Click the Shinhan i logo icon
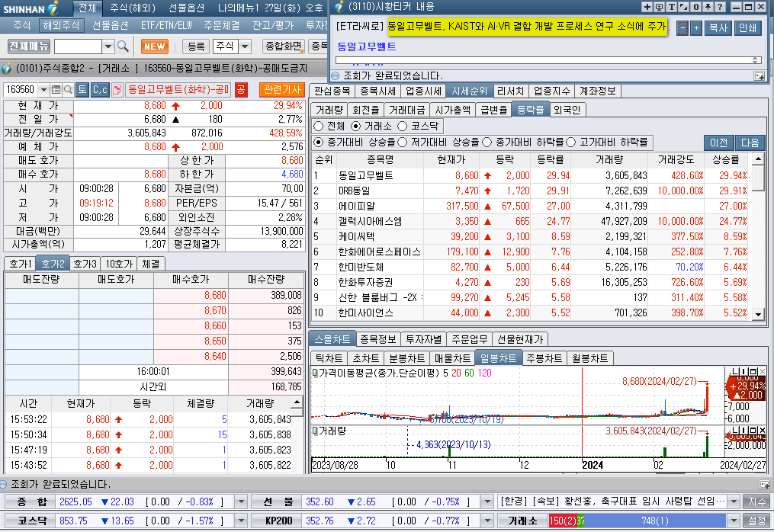 coord(53,8)
